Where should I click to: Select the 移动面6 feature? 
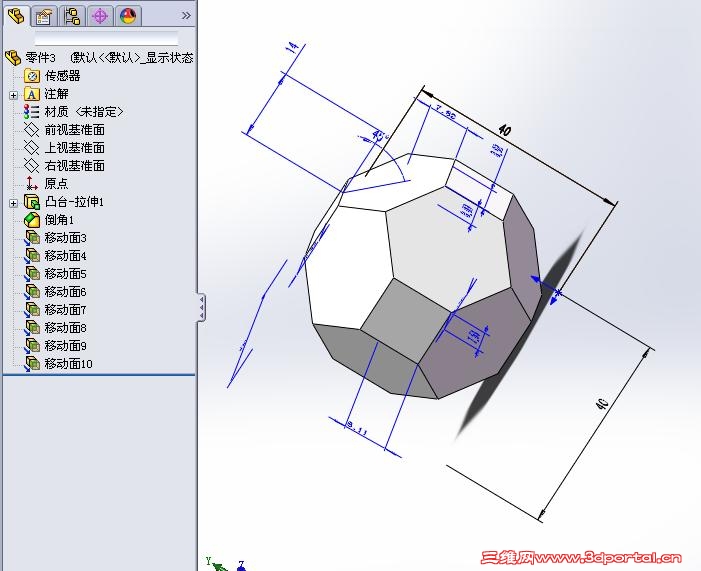click(65, 292)
